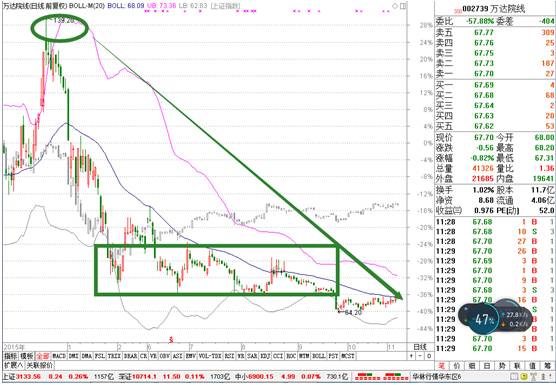Screen dimensions: 556x385
Task: Switch to the ASI indicator
Action: click(x=178, y=356)
